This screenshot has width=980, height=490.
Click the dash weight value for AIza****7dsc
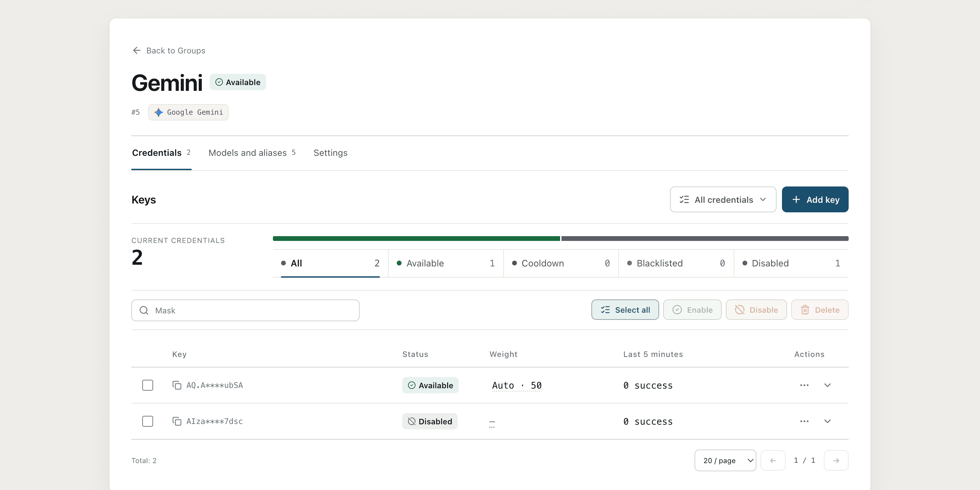coord(492,422)
